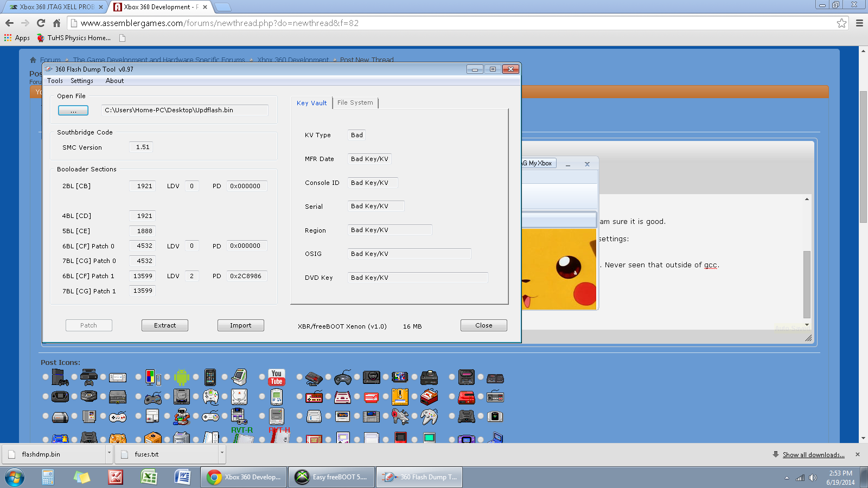The width and height of the screenshot is (868, 488).
Task: Click the YouTube post icon
Action: pyautogui.click(x=277, y=377)
